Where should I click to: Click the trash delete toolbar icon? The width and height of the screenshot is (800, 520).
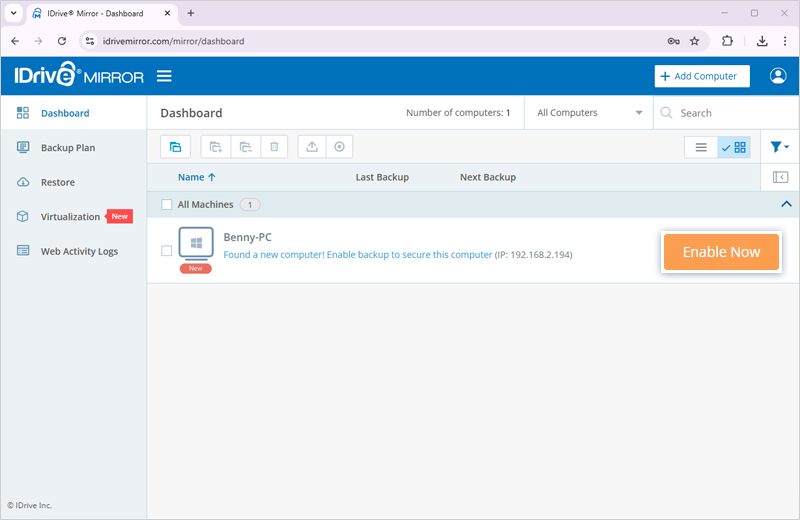point(274,147)
